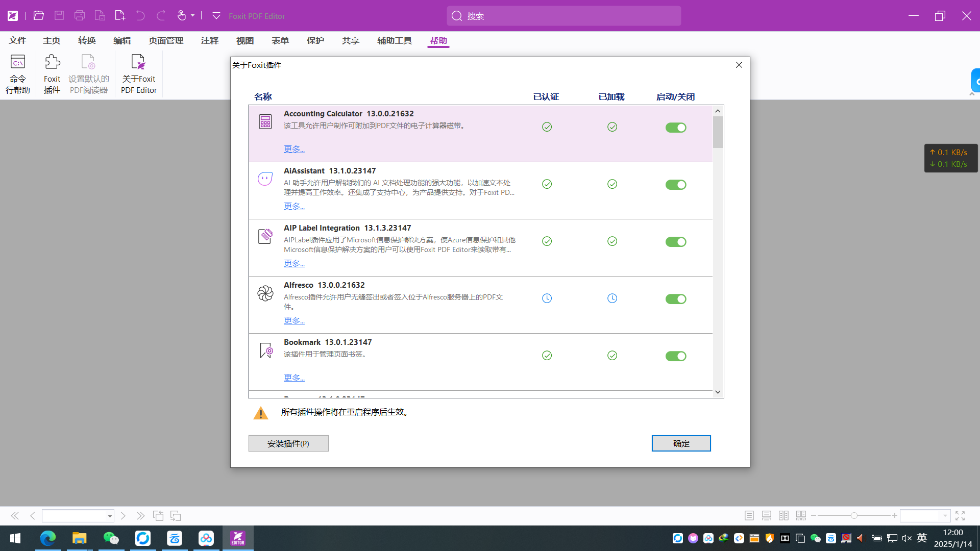
Task: Open the Command Line Help tool
Action: click(x=18, y=74)
